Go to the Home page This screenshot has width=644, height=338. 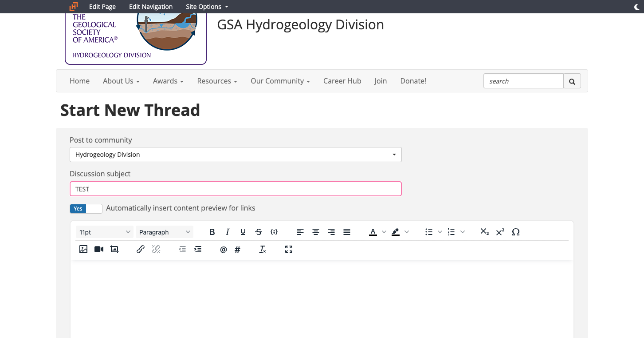[x=79, y=81]
